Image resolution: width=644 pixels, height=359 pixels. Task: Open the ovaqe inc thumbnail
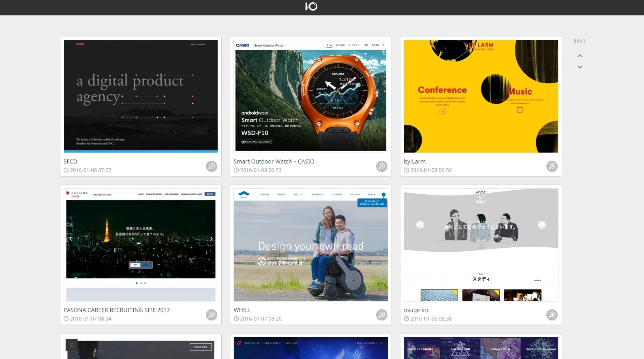(x=481, y=245)
